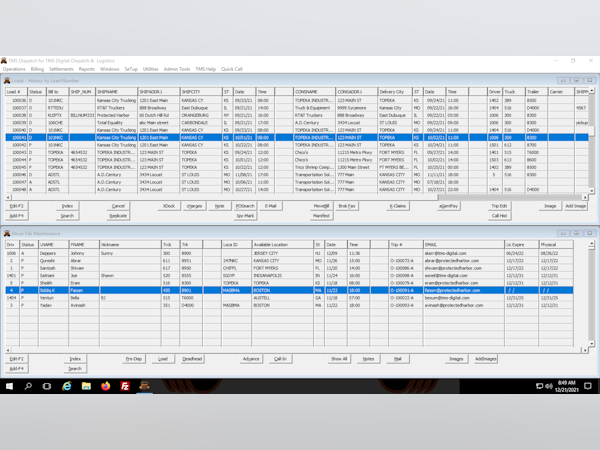The height and width of the screenshot is (450, 600).
Task: Open the notification center icon
Action: pos(588,386)
